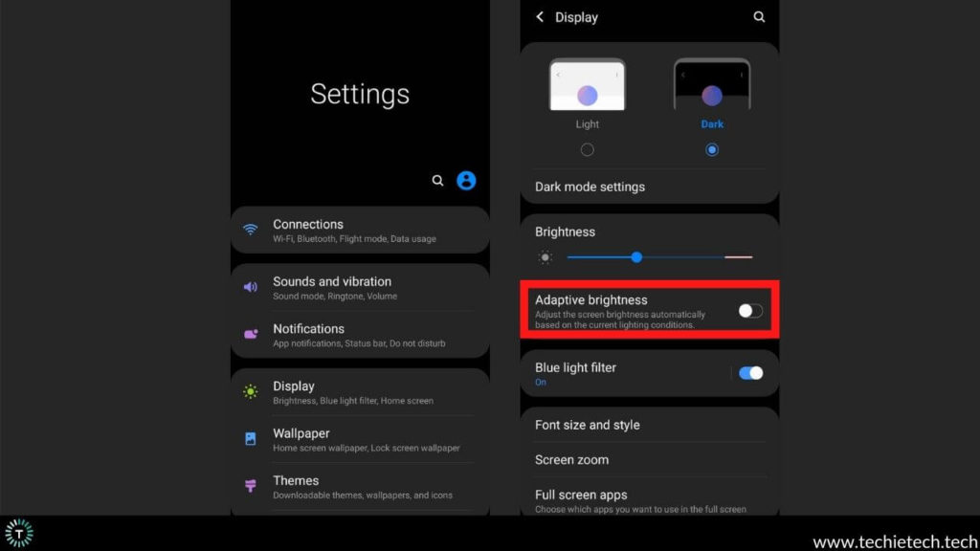
Task: Tap Blue light filter 'On' status
Action: (541, 383)
